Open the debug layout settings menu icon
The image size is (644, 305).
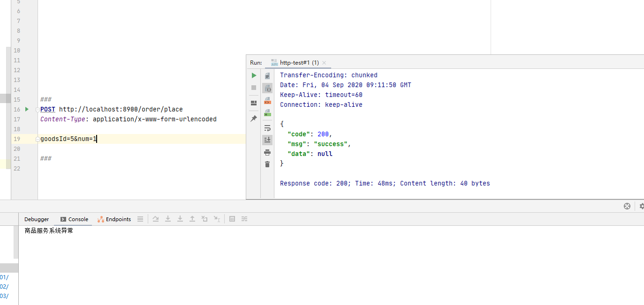tap(140, 219)
